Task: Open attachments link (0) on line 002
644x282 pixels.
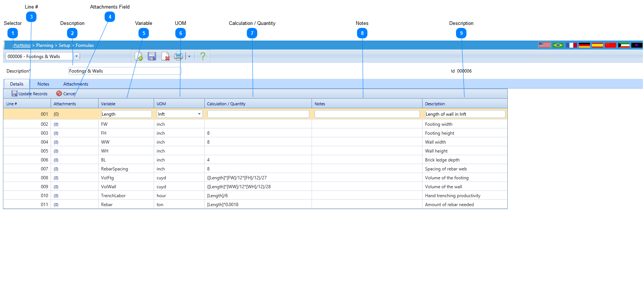Action: (x=56, y=124)
